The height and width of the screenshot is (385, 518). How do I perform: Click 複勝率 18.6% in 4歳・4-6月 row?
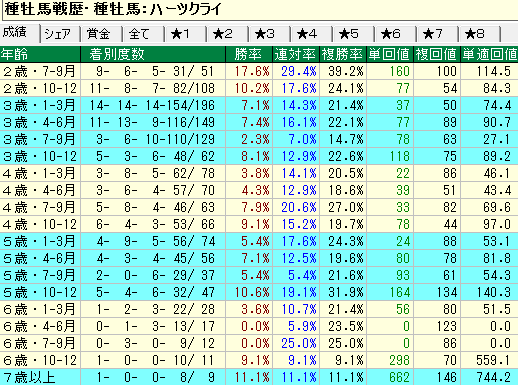tap(343, 190)
